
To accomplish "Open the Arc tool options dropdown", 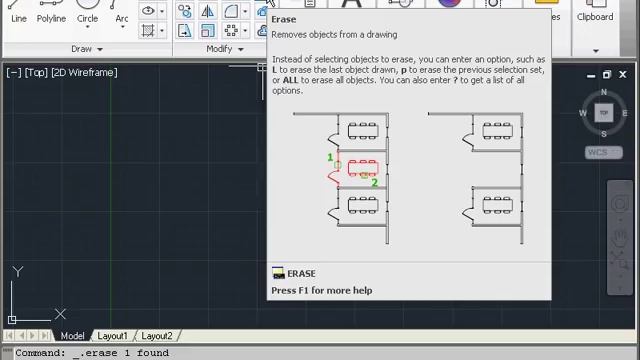I will [x=122, y=27].
